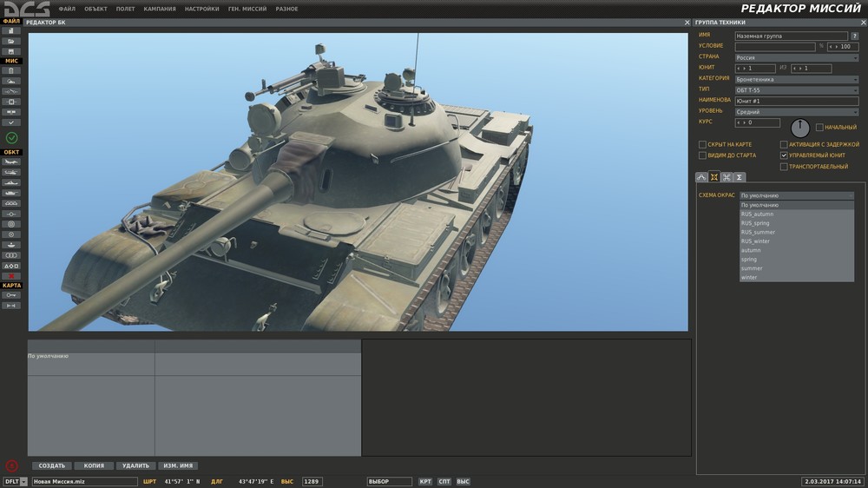Open the weather cloud icon under МИС

[x=11, y=82]
